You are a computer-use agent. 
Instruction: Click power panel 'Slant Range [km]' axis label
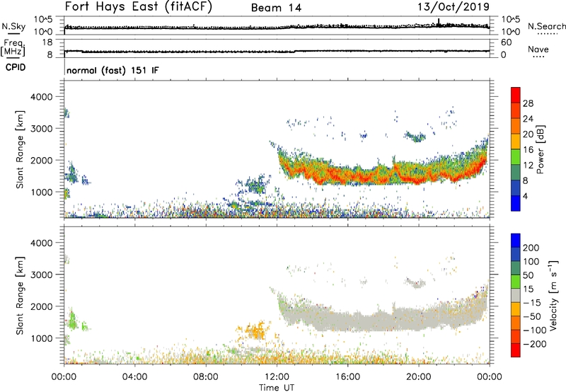tap(20, 149)
